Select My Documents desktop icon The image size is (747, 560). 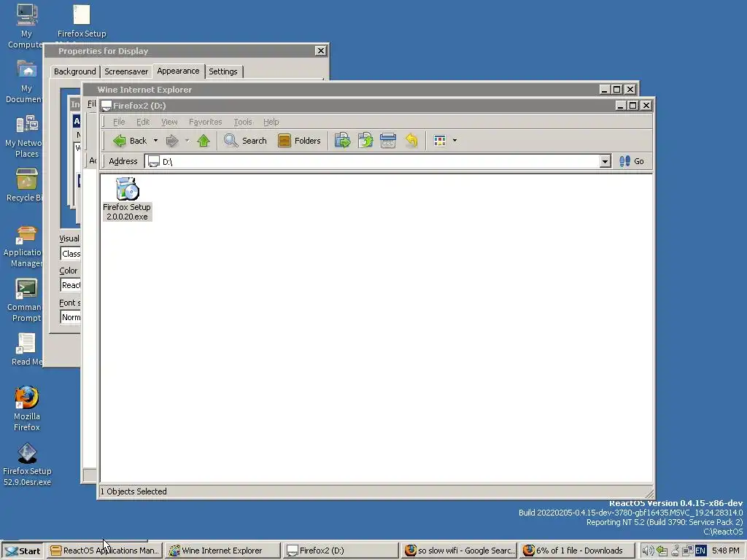pyautogui.click(x=27, y=82)
